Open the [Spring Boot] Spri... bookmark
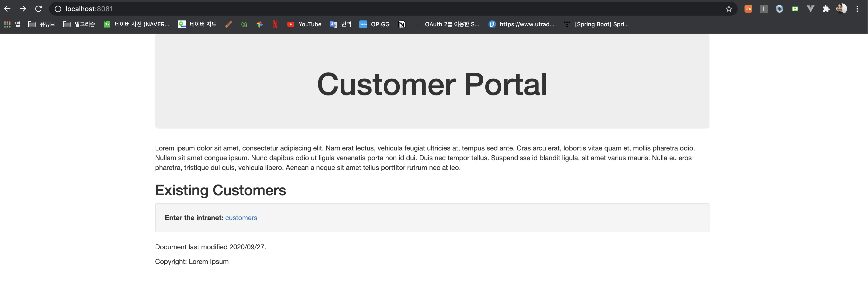868x298 pixels. coord(596,24)
